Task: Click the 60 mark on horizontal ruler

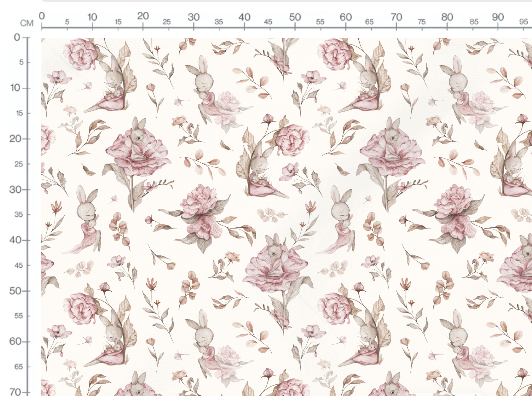Action: [346, 17]
